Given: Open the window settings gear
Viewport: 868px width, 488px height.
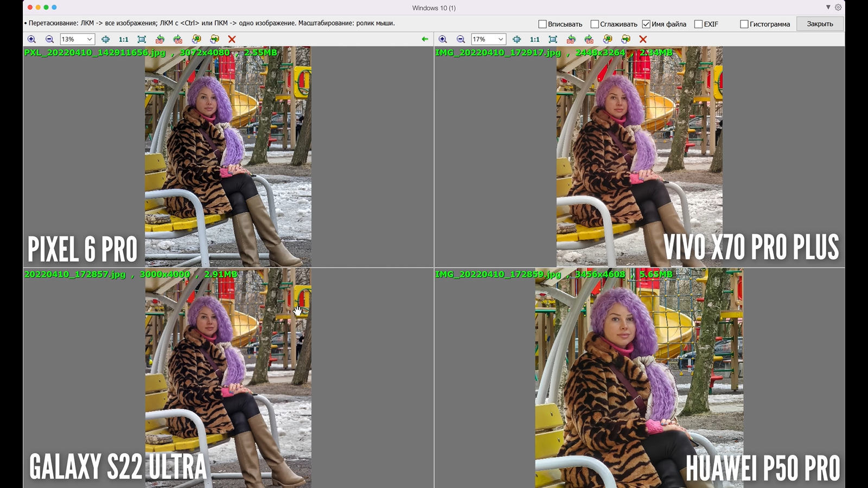Looking at the screenshot, I should point(838,8).
